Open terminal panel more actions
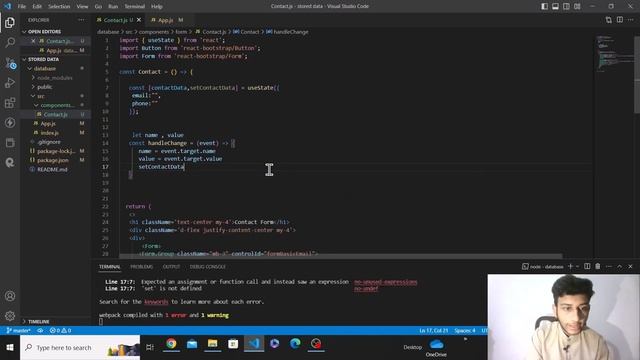The height and width of the screenshot is (360, 640). 609,266
